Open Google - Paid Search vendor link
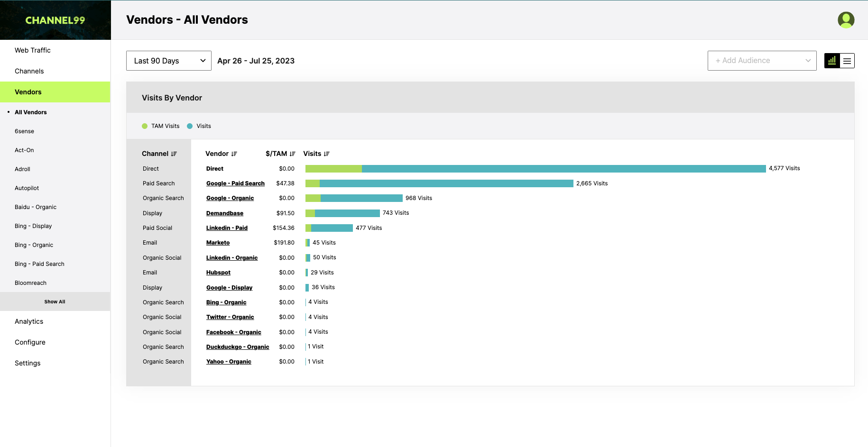The height and width of the screenshot is (447, 868). pos(235,183)
